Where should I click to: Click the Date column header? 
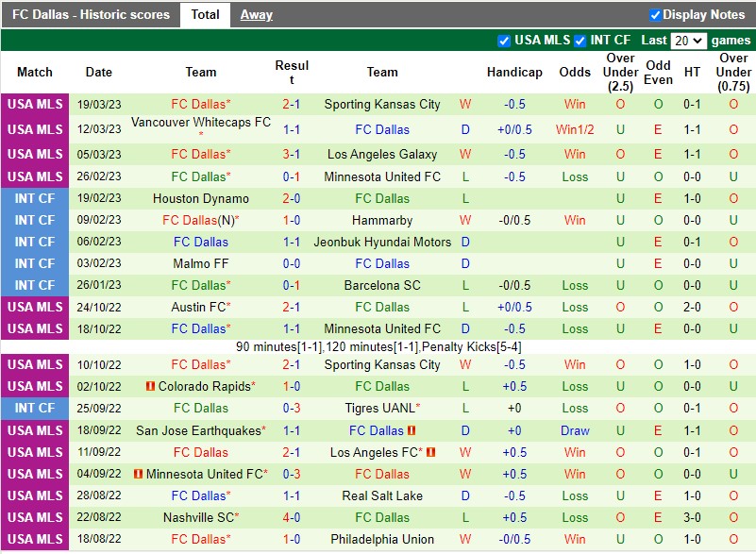(x=99, y=73)
